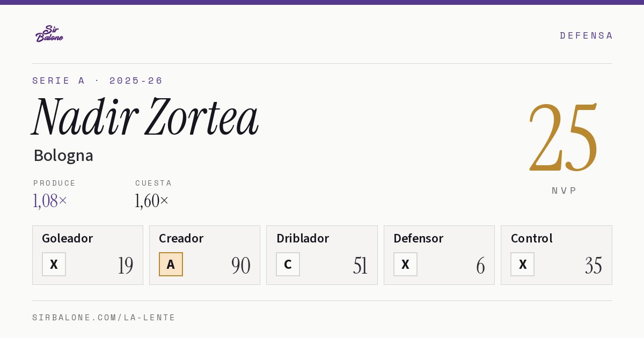Click the Creador score 90
The height and width of the screenshot is (338, 644).
241,266
